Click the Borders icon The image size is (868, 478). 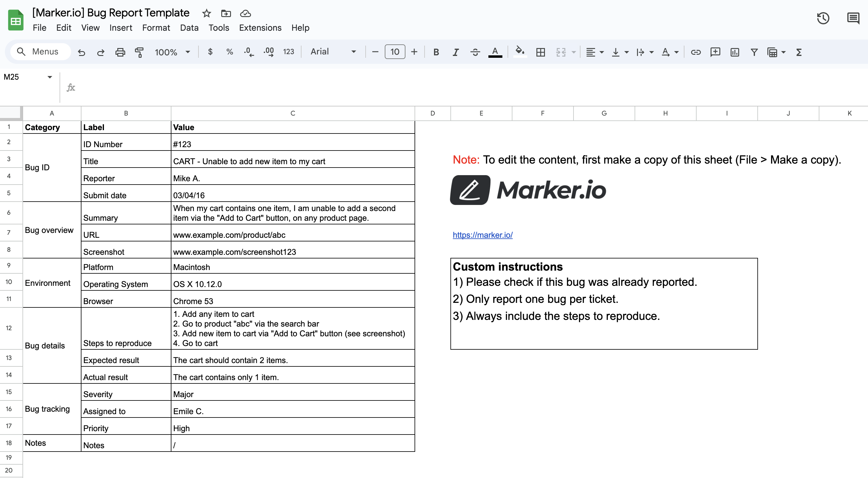pyautogui.click(x=540, y=52)
